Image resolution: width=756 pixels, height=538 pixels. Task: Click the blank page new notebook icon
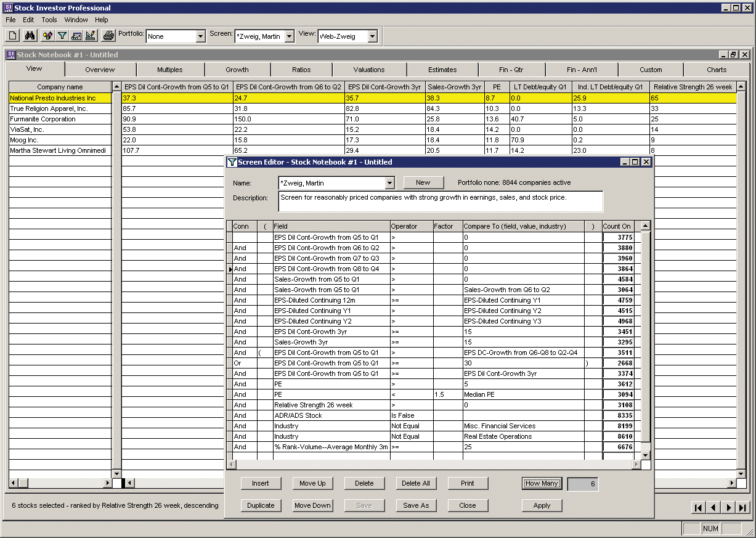[13, 36]
